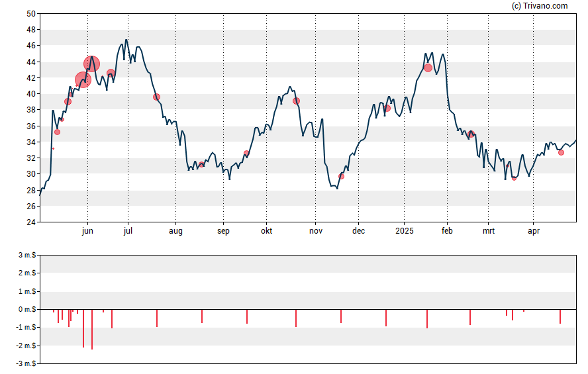The image size is (588, 374).
Task: Click the '(c) Trivano.com' credit text
Action: 540,5
